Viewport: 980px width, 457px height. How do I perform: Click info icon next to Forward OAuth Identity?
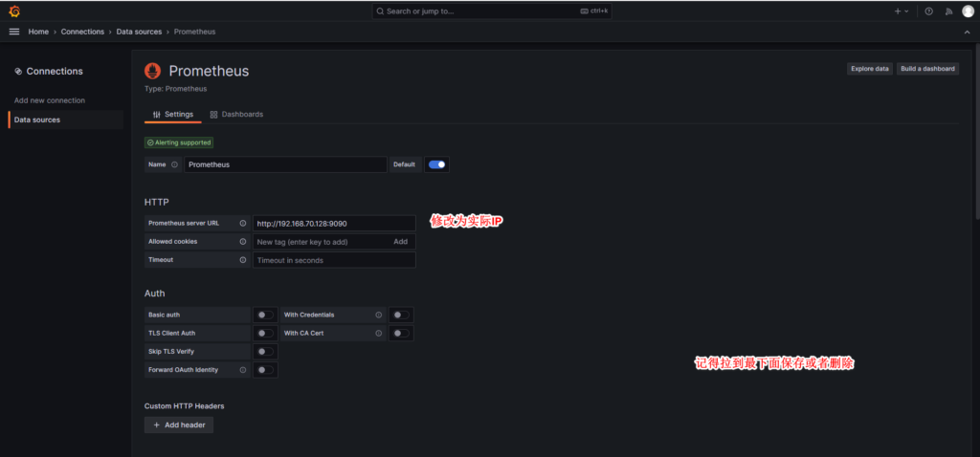243,370
